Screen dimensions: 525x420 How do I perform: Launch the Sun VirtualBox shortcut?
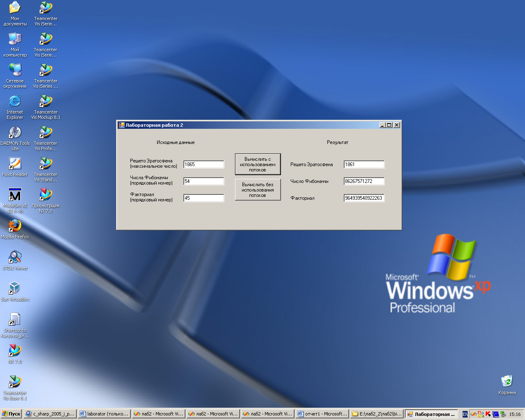coord(15,291)
